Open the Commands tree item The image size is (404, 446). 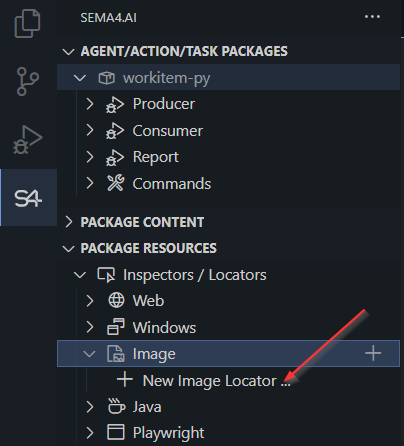point(172,184)
